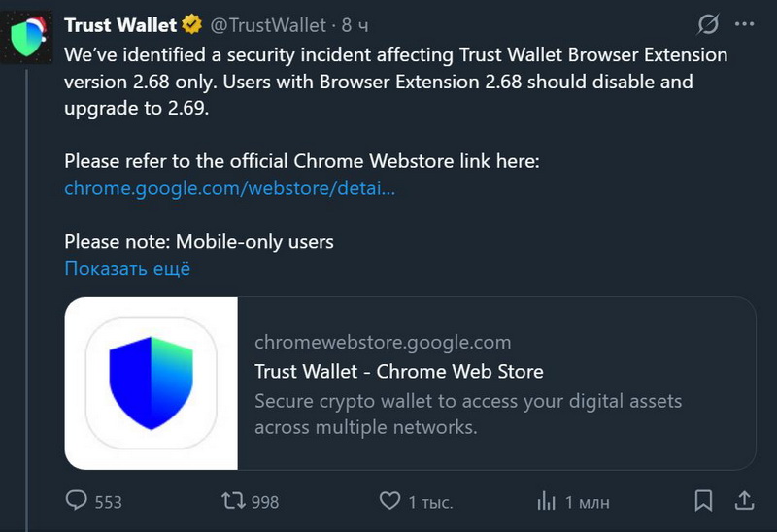This screenshot has height=532, width=777.
Task: Click chromewebstore.google.com domain in card
Action: 382,342
